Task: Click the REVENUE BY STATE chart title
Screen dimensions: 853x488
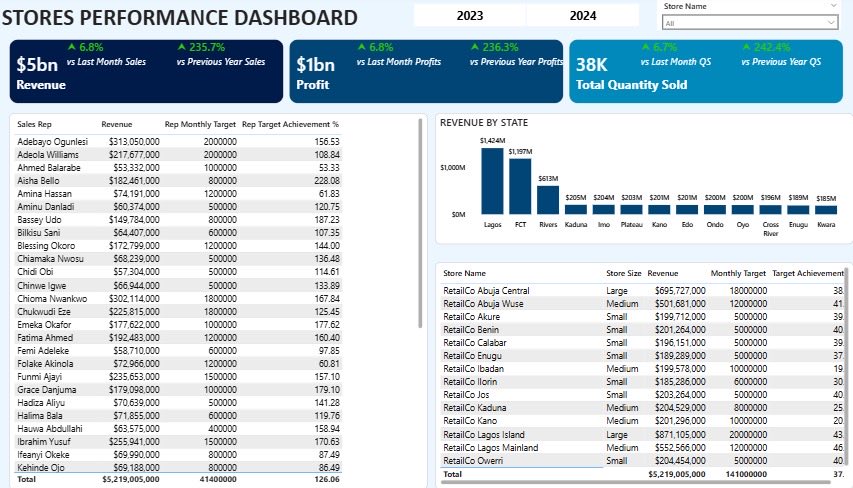Action: click(x=484, y=123)
